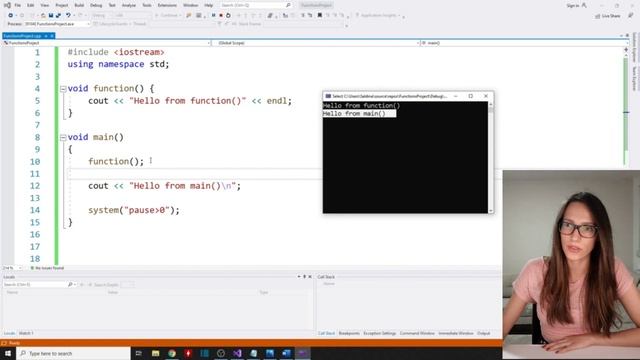Close the FunctionsProject.cpp editor tab
The image size is (640, 360).
(x=52, y=36)
